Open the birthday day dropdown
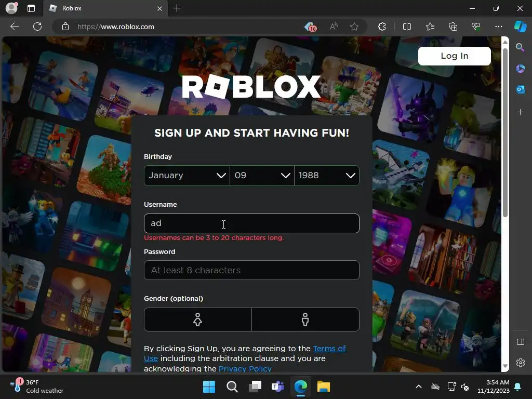This screenshot has height=399, width=532. pyautogui.click(x=262, y=176)
